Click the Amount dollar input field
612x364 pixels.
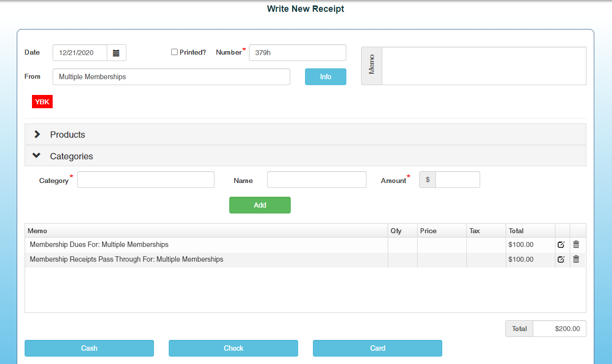coord(457,180)
